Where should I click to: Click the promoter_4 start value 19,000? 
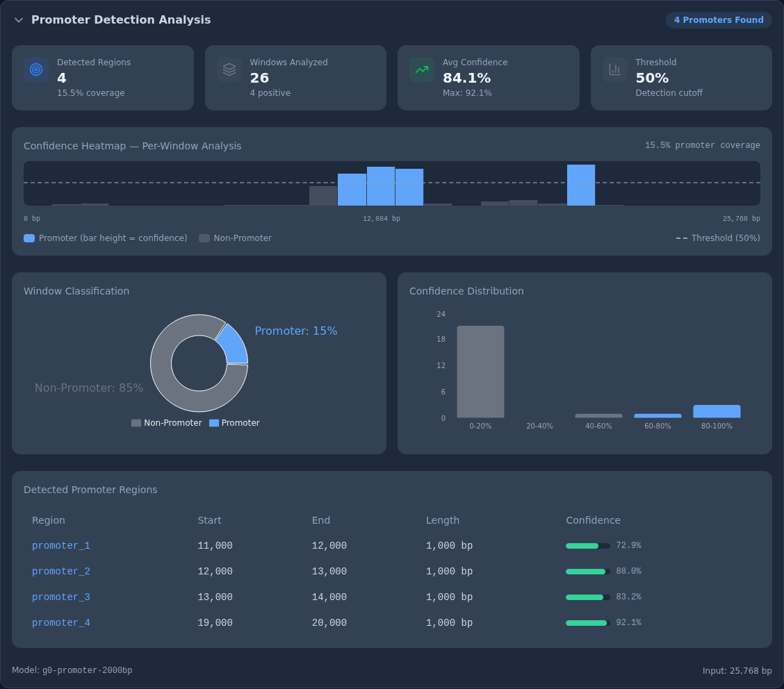215,622
